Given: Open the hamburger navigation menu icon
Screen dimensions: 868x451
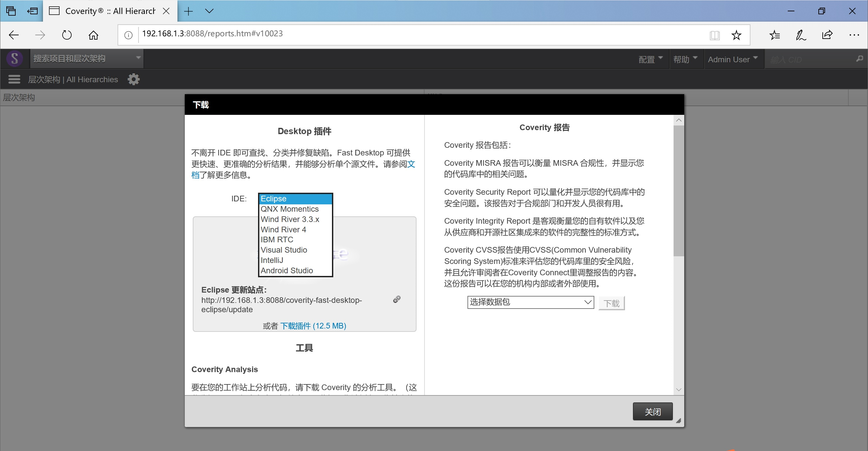Looking at the screenshot, I should tap(14, 79).
